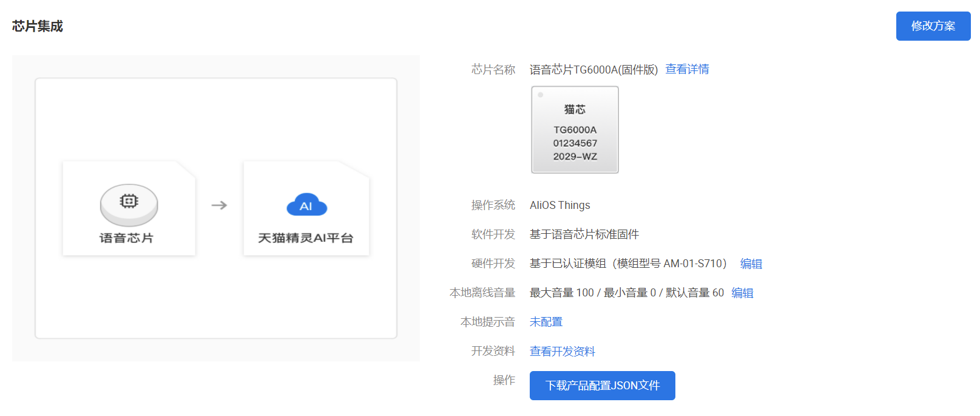Image resolution: width=980 pixels, height=416 pixels.
Task: Select the 基于语音芯片标准固件 text
Action: click(584, 234)
